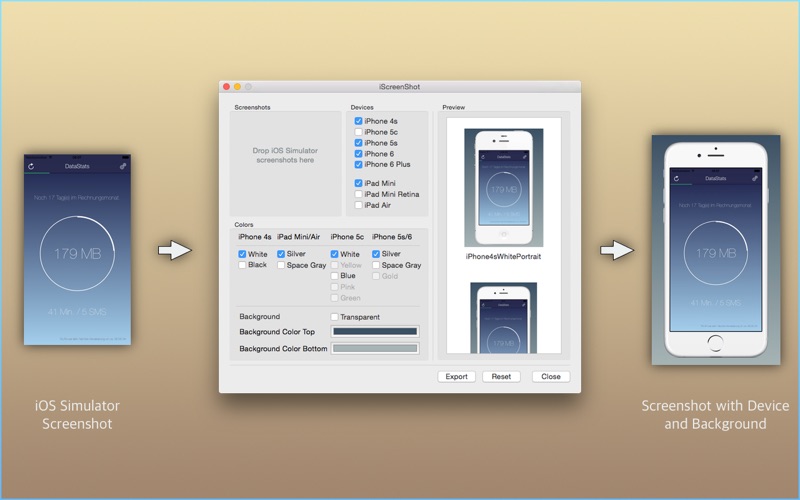The width and height of the screenshot is (800, 500).
Task: Click the Close button
Action: point(551,377)
